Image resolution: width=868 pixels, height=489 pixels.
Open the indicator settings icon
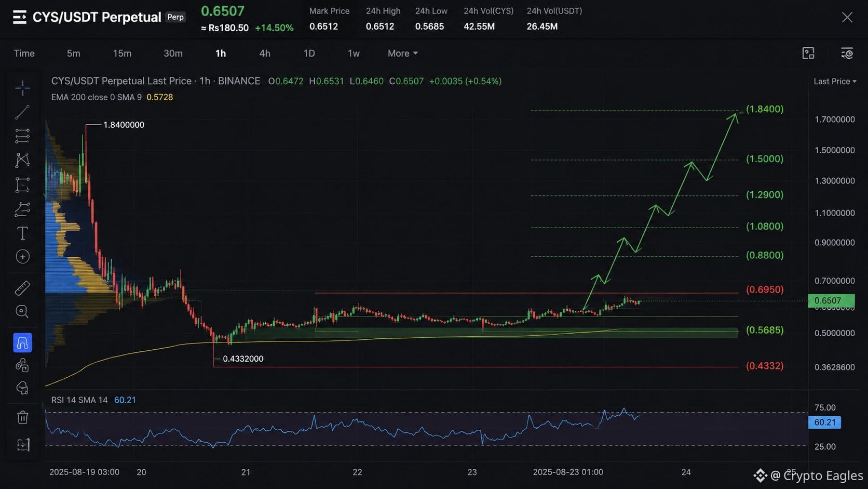(x=847, y=53)
